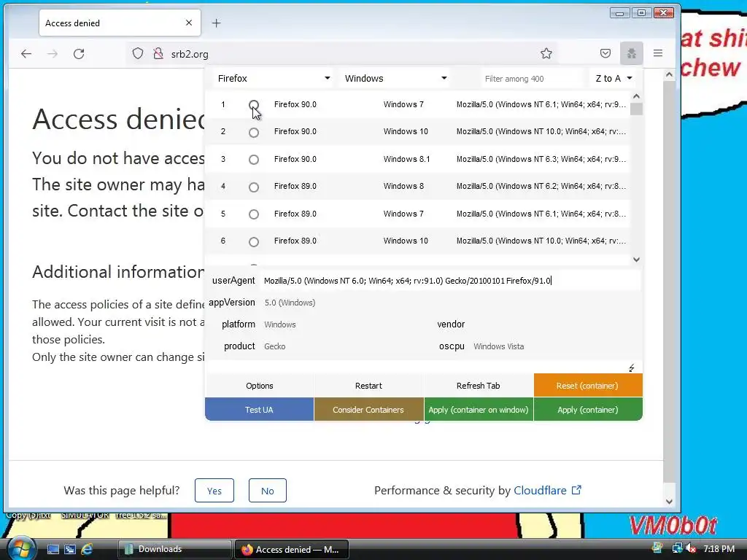Click the Consider Containers button

[x=368, y=410]
